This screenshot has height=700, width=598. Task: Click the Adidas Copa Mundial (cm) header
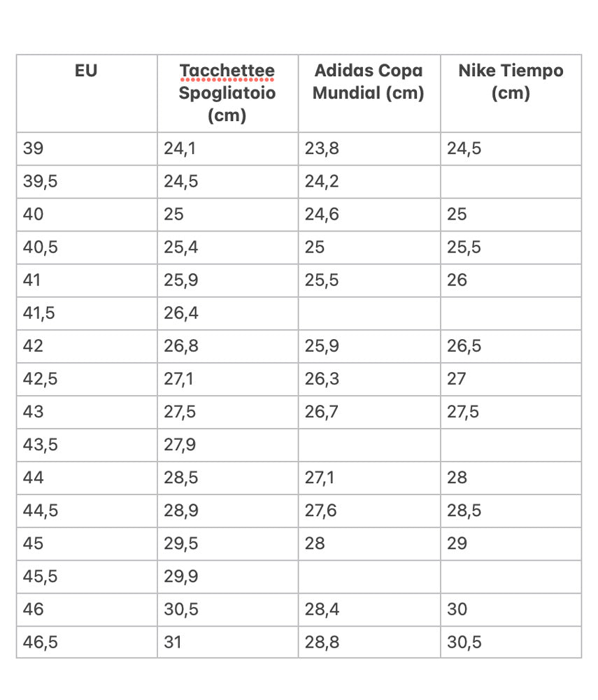tap(369, 93)
